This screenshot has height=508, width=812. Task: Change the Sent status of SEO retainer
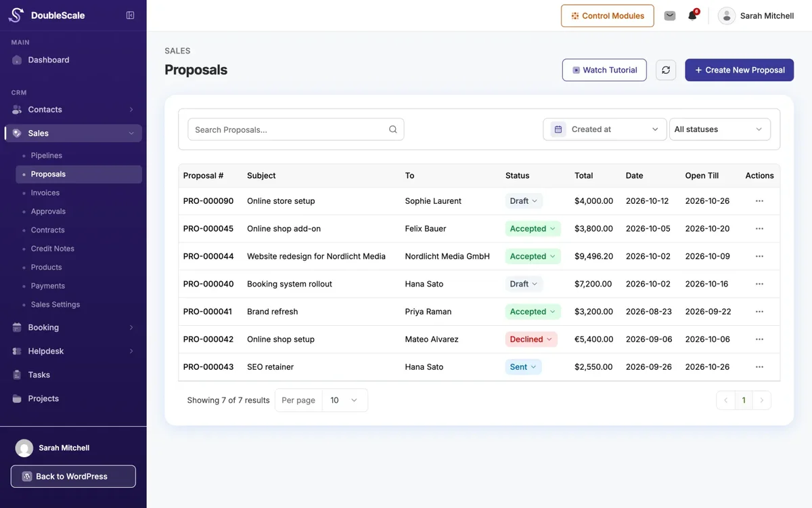coord(523,367)
